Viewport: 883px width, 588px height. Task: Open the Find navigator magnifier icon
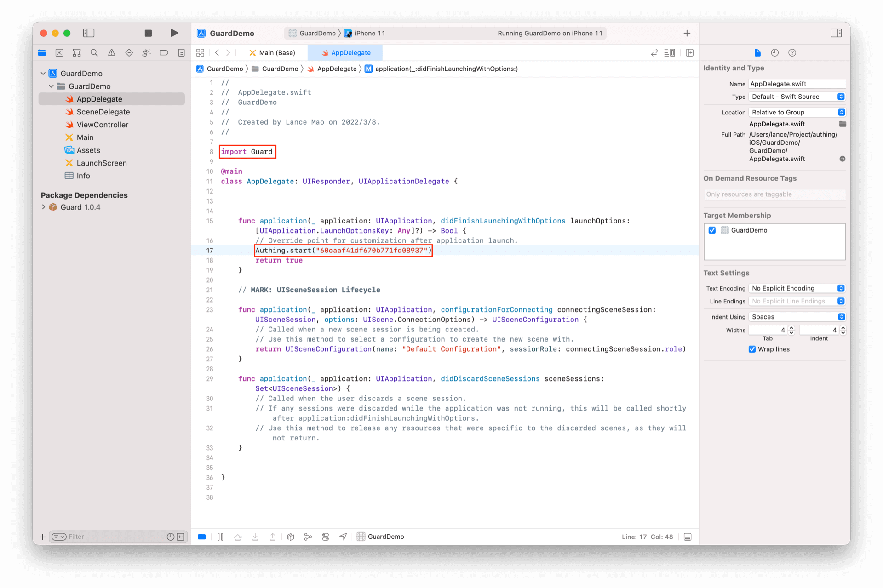click(94, 53)
